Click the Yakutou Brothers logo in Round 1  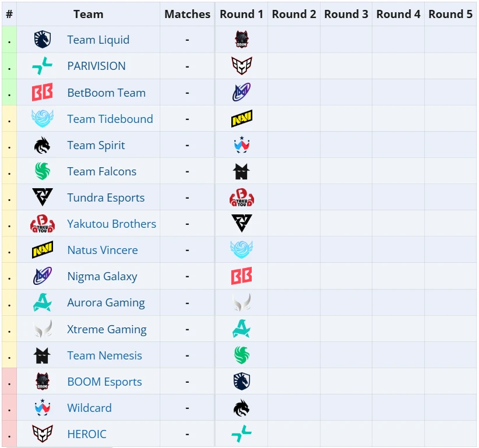click(x=242, y=197)
